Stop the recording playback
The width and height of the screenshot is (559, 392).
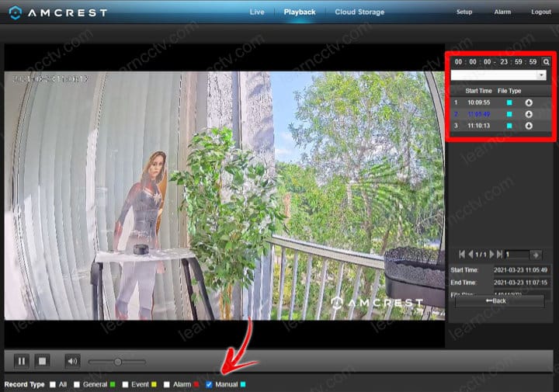click(43, 361)
